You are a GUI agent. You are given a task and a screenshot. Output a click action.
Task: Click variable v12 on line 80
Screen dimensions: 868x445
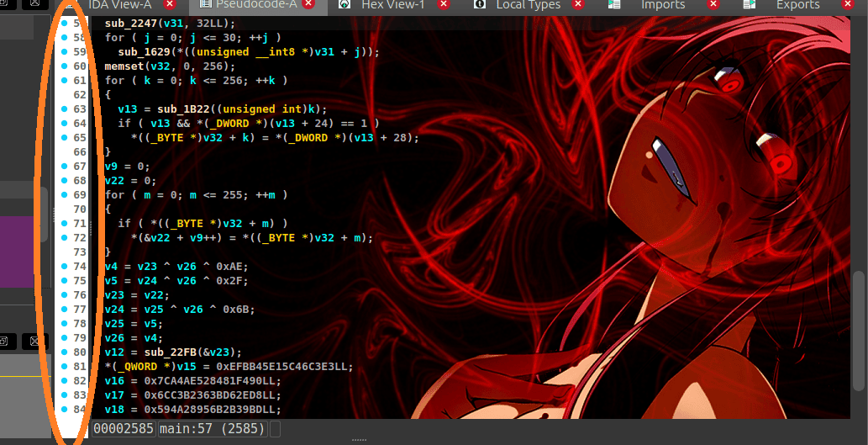pyautogui.click(x=114, y=352)
